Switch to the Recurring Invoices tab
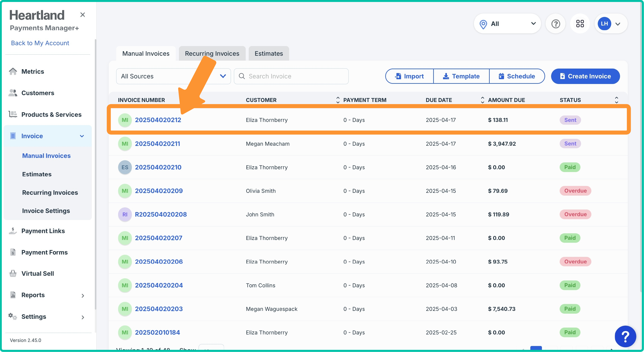This screenshot has height=352, width=644. tap(212, 54)
